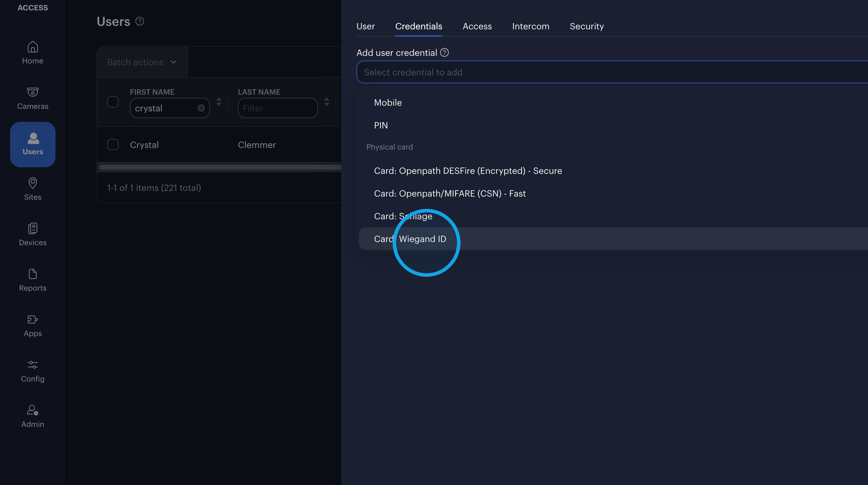Click the users table horizontal scrollbar
868x485 pixels.
[220, 167]
